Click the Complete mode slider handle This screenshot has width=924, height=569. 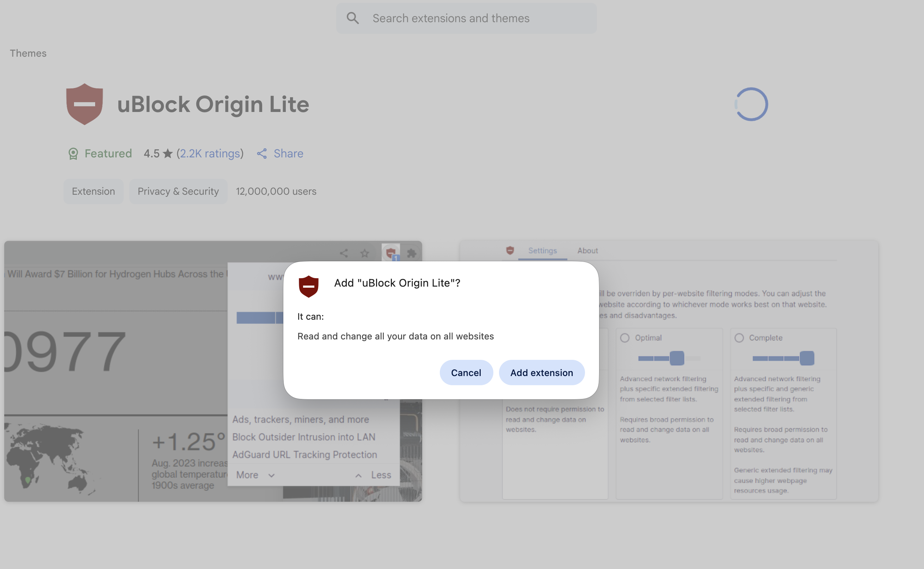(807, 358)
